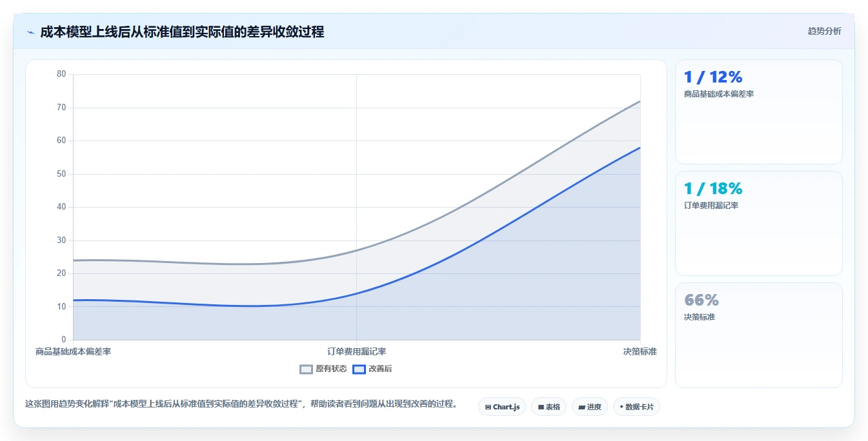Screen dimensions: 868x441
Task: Click the 进度 chip icon
Action: 581,407
